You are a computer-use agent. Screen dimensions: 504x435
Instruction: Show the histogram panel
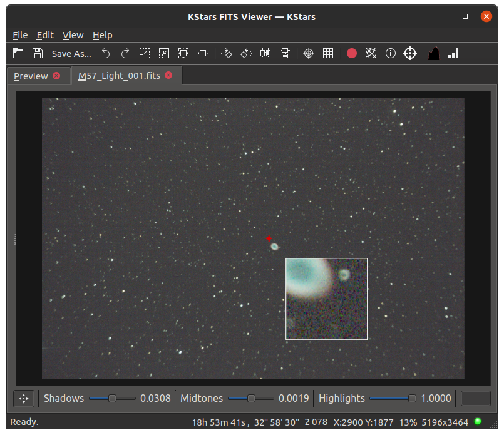tap(434, 53)
